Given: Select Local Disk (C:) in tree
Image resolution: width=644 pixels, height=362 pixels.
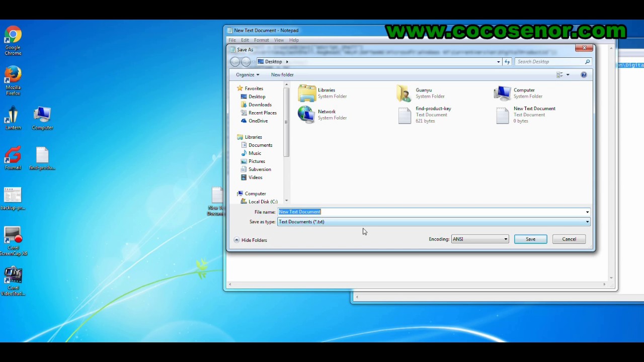Looking at the screenshot, I should click(259, 202).
